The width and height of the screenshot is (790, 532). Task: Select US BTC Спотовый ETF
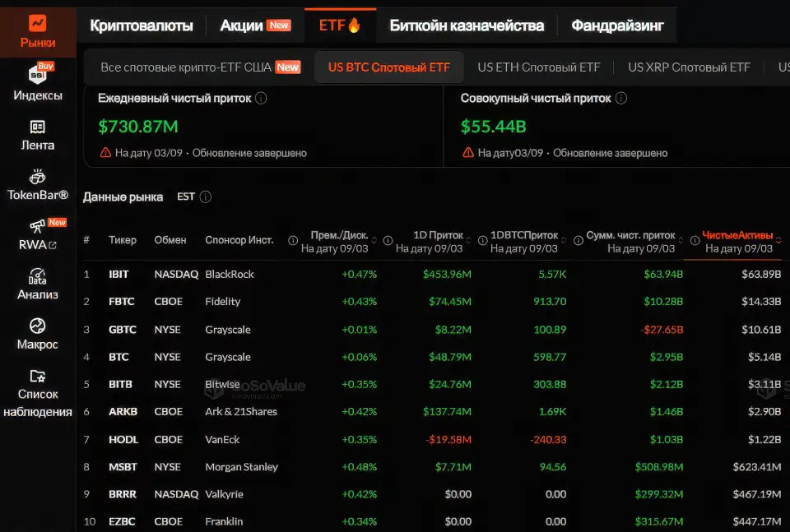click(389, 67)
